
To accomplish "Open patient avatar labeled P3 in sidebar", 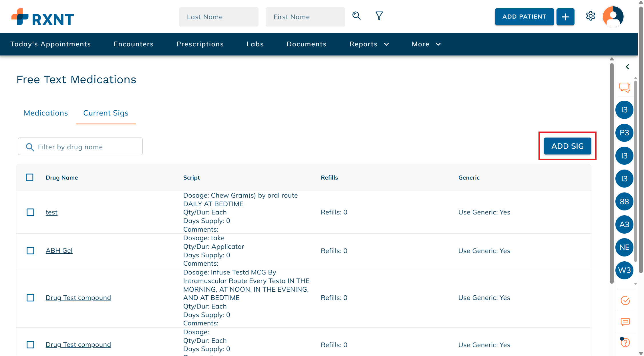I will coord(625,133).
